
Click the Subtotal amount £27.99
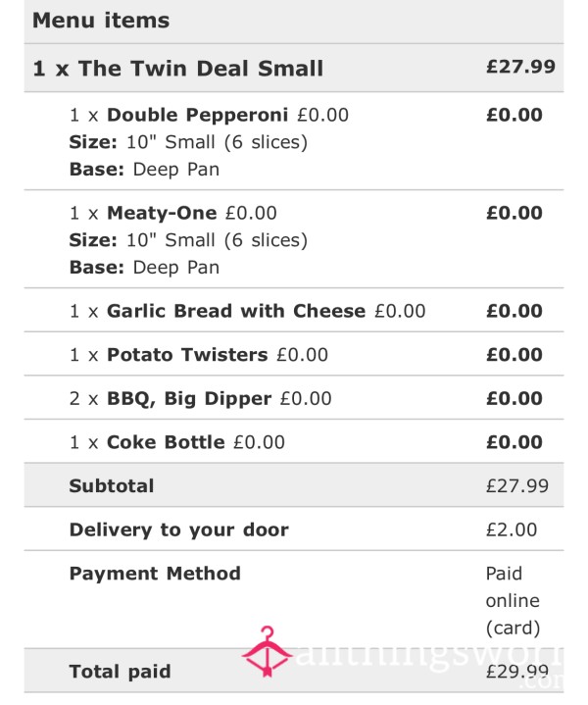pyautogui.click(x=517, y=486)
